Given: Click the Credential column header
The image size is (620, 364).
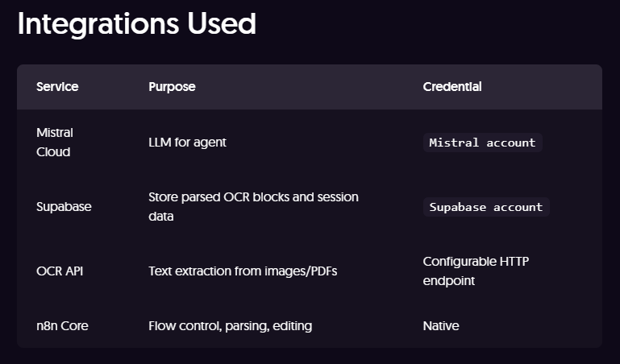Looking at the screenshot, I should [451, 87].
